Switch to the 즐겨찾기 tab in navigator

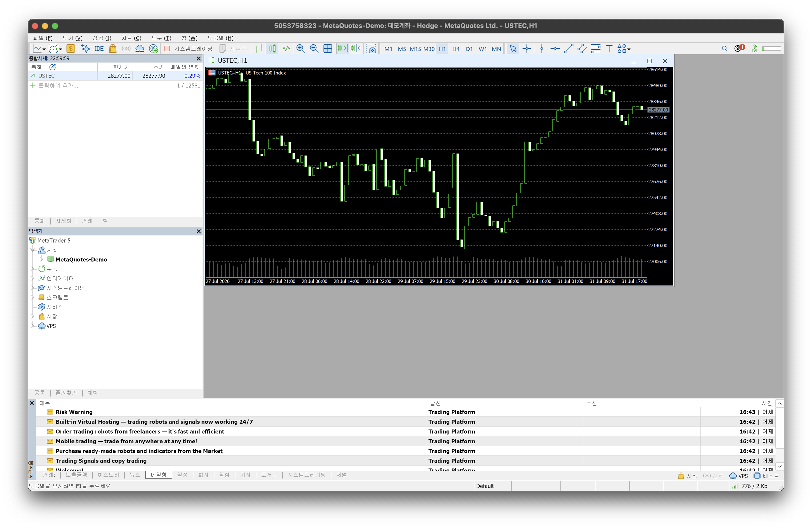tap(66, 393)
